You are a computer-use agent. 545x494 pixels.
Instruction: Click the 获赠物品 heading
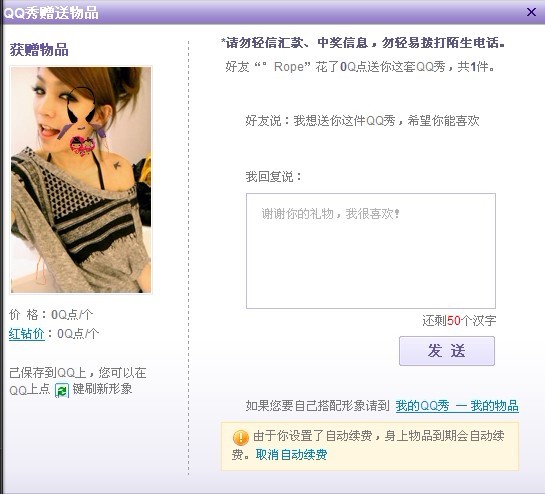(39, 50)
